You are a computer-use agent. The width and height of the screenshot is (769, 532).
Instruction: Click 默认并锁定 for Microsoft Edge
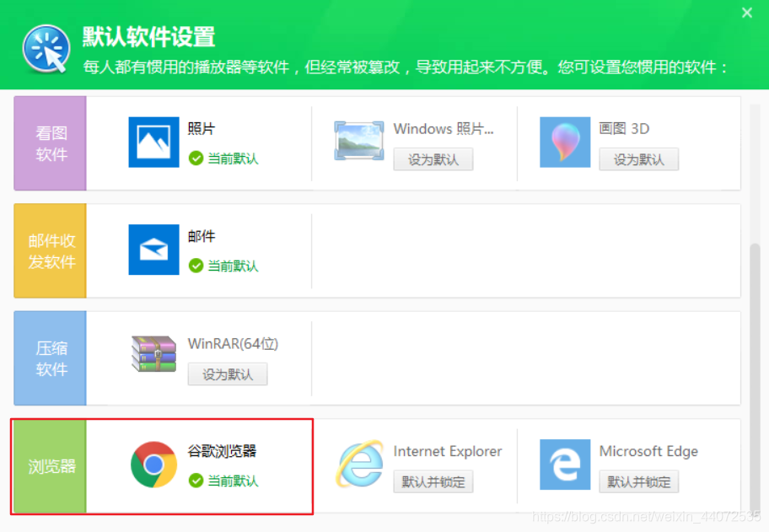[x=638, y=481]
